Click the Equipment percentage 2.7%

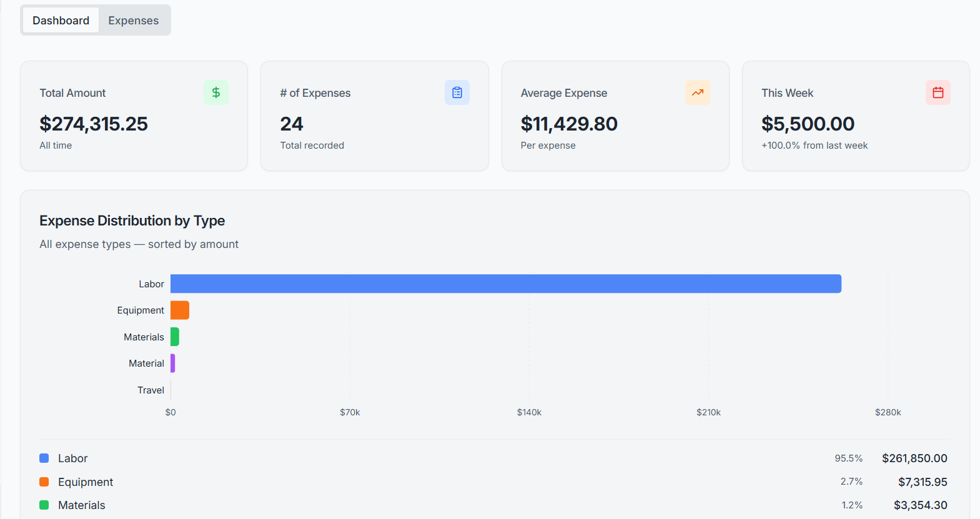[851, 482]
